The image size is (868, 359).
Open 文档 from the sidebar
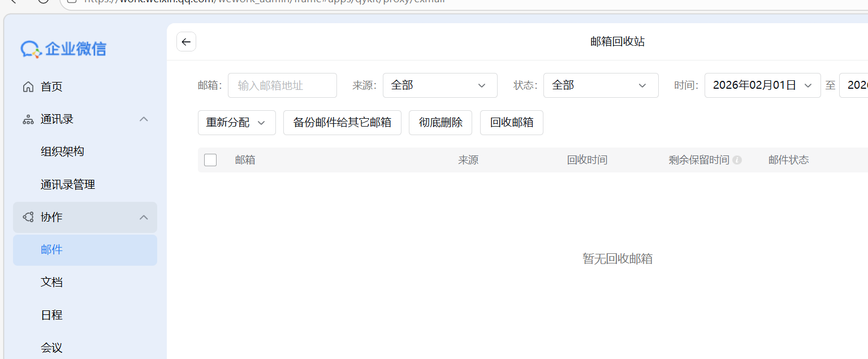[51, 282]
